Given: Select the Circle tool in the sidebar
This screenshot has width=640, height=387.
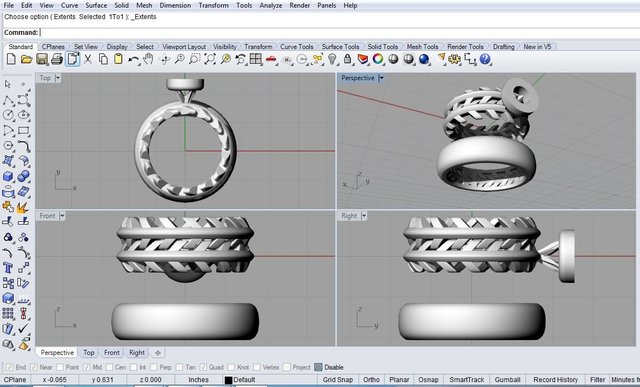Looking at the screenshot, I should point(8,115).
